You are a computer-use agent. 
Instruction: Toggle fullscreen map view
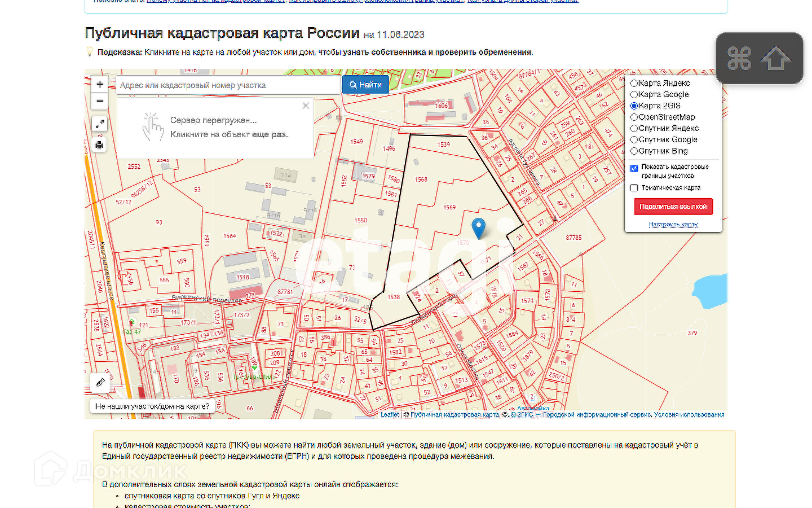tap(100, 124)
